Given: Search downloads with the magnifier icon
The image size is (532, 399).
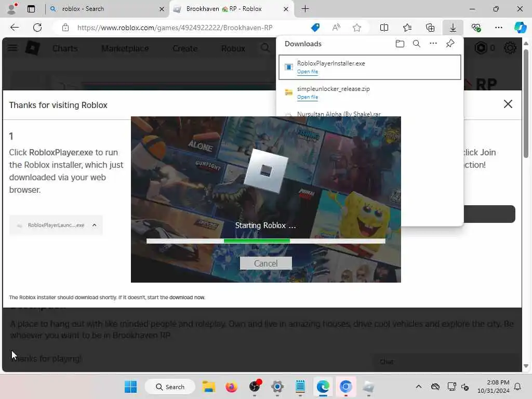Looking at the screenshot, I should pos(416,44).
